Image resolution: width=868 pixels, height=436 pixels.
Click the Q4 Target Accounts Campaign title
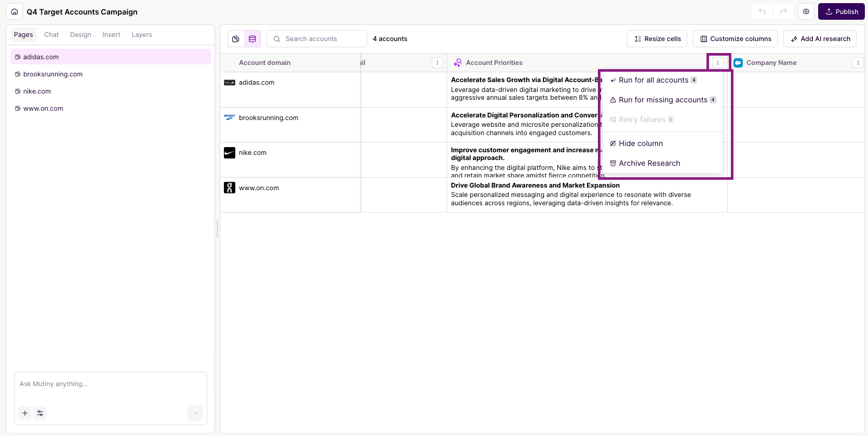tap(82, 12)
